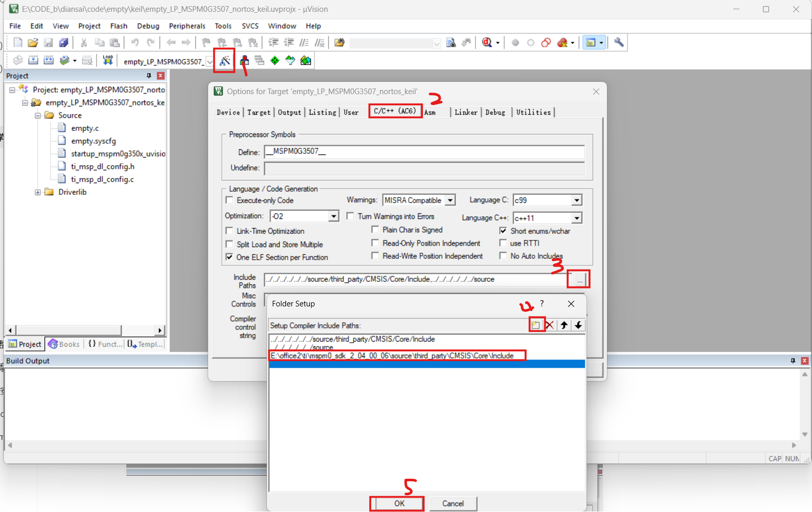Viewport: 812px width, 512px height.
Task: Open the Language C dropdown
Action: pos(577,201)
